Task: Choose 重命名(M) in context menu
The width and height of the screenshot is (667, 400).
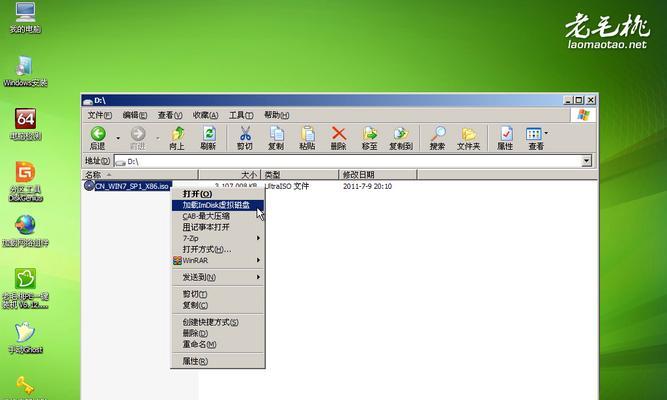Action: 218,345
